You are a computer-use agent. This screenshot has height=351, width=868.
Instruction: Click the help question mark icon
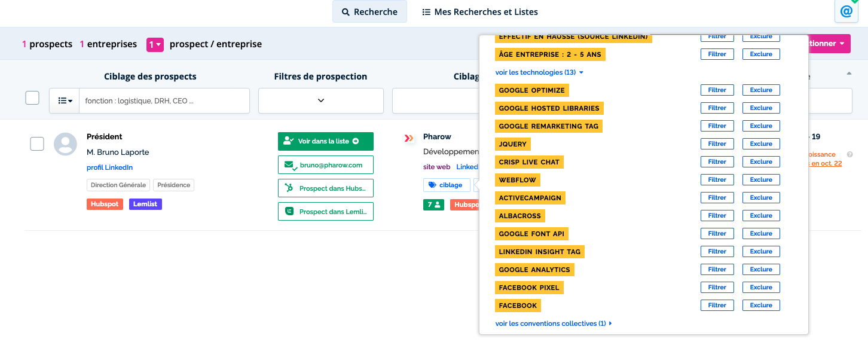pyautogui.click(x=850, y=154)
